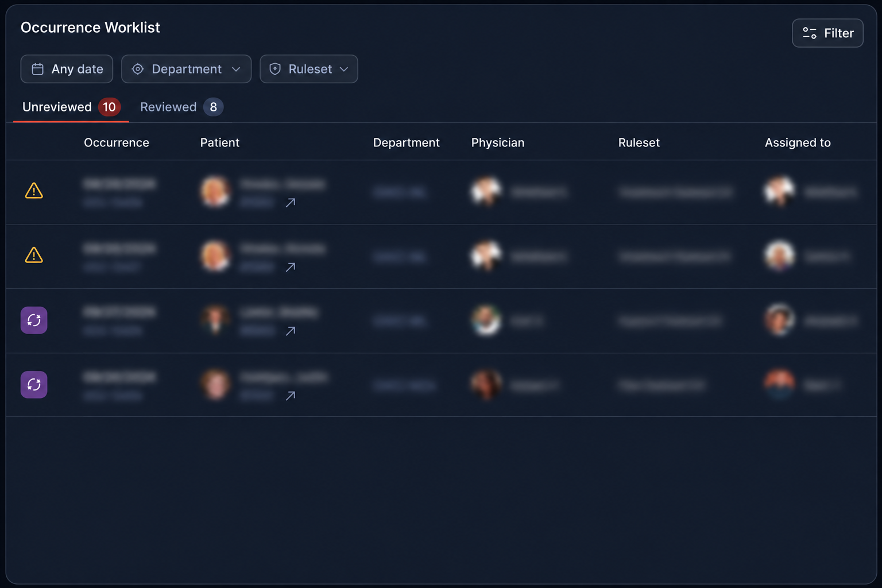Click the Ruleset shield icon
The image size is (882, 588).
(x=275, y=69)
